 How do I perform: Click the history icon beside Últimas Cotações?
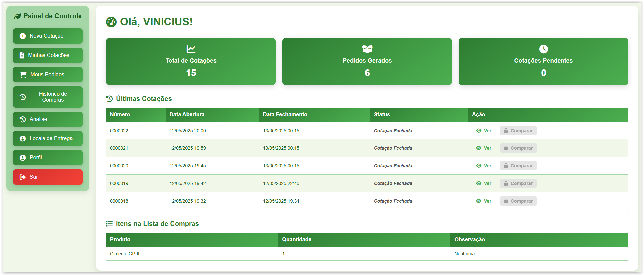click(109, 99)
